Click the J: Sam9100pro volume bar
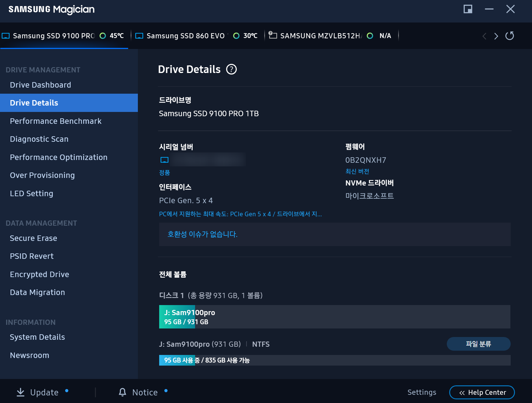 click(335, 317)
